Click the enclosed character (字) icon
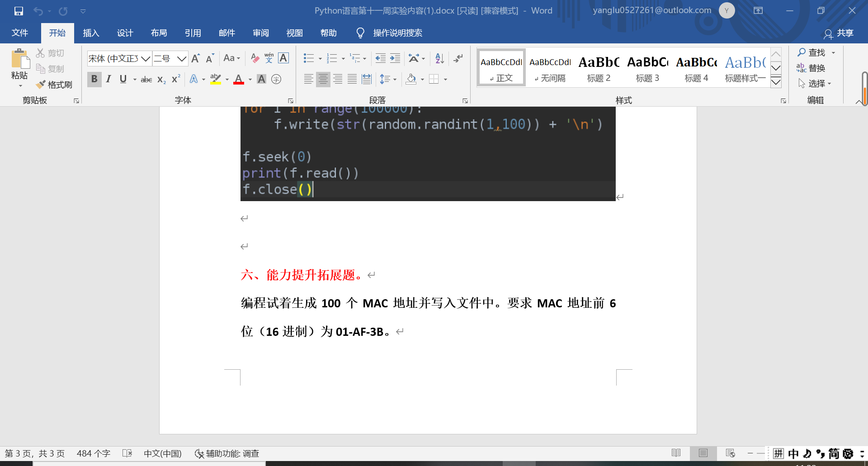Screen dimensions: 868x466 [x=276, y=80]
